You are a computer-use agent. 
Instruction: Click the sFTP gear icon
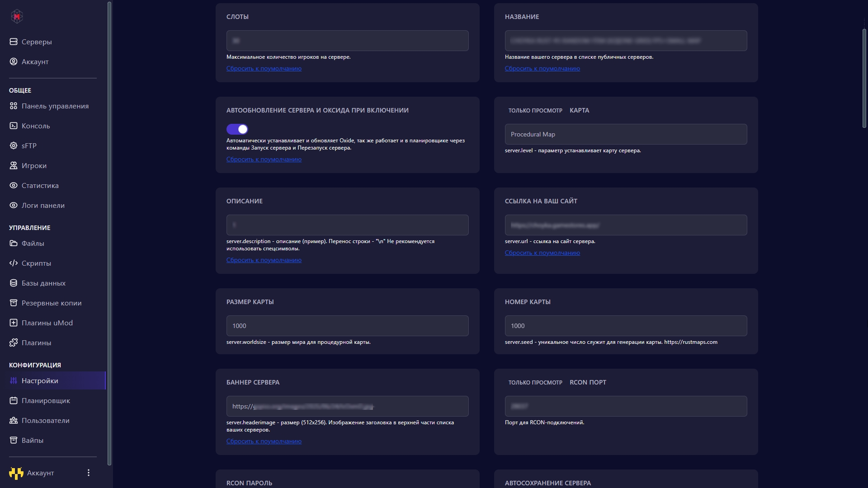[x=14, y=145]
